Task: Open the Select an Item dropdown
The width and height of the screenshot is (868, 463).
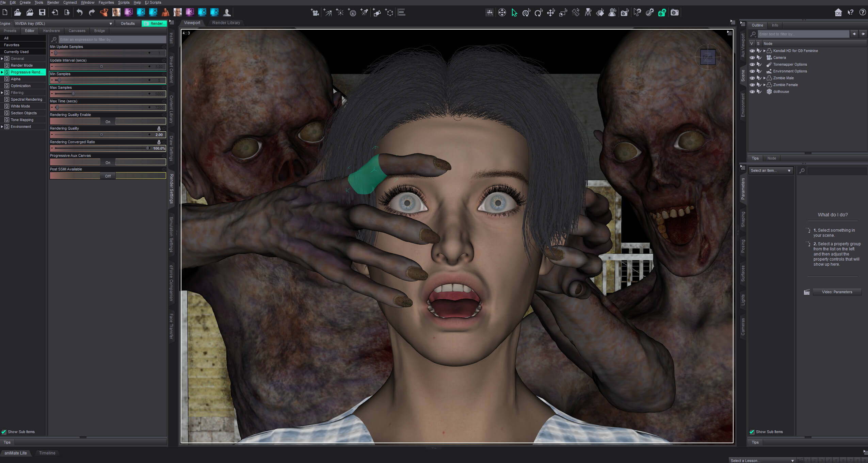Action: 770,170
